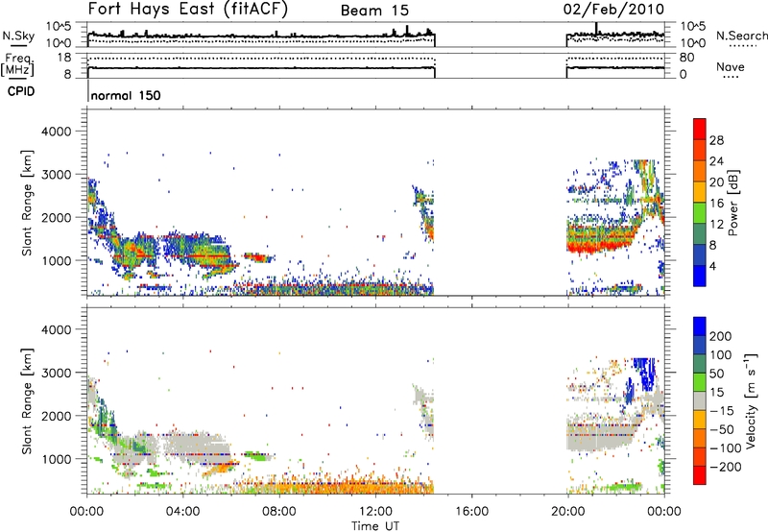Click the blue bottom segment of the Power color bar
Viewport: 768px width, 532px height.
click(x=700, y=276)
